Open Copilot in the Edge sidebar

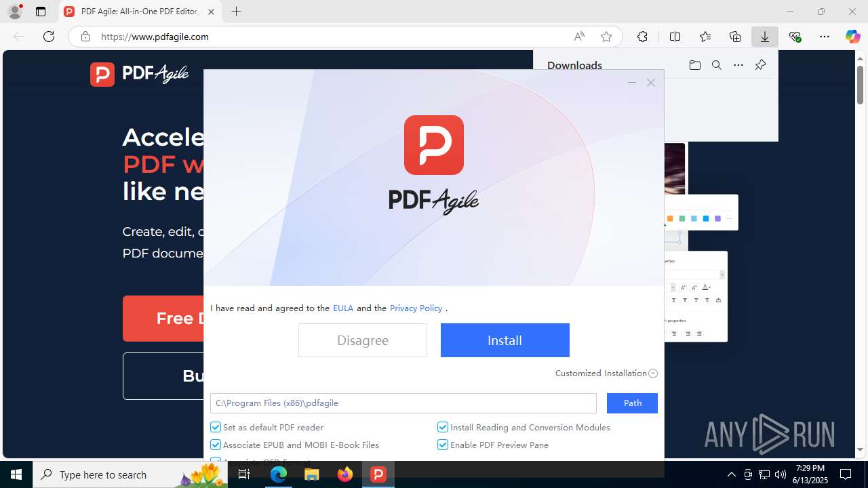pos(852,37)
